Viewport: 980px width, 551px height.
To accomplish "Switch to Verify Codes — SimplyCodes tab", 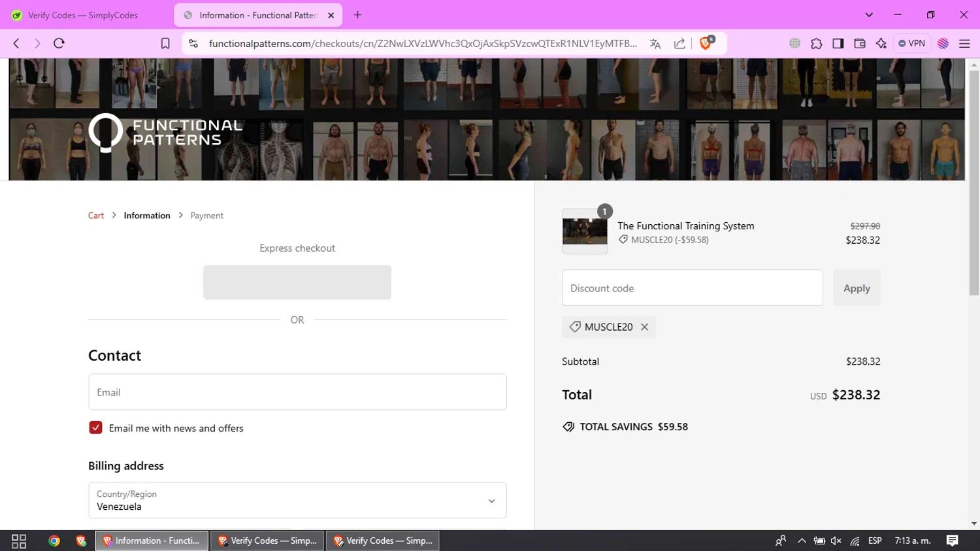I will tap(84, 15).
